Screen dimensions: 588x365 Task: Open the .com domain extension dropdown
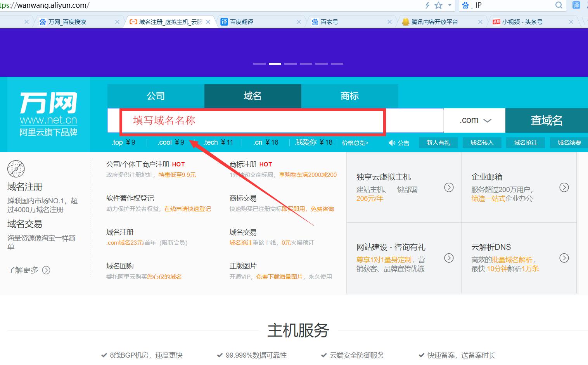(474, 120)
